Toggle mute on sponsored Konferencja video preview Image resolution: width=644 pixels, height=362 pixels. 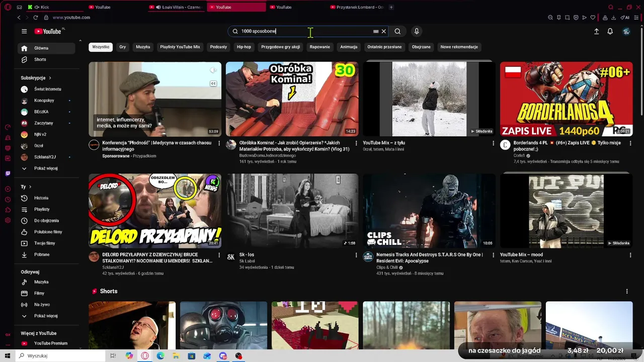(213, 70)
